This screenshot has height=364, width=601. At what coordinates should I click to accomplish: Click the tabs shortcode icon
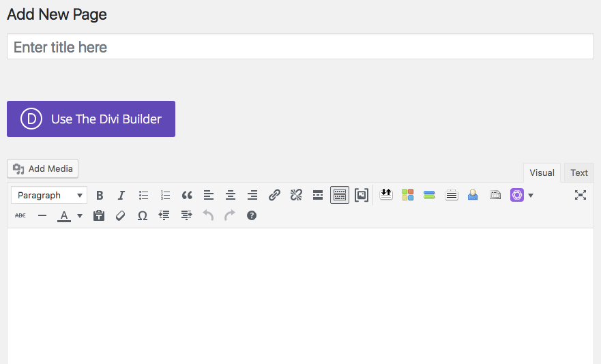(x=452, y=195)
